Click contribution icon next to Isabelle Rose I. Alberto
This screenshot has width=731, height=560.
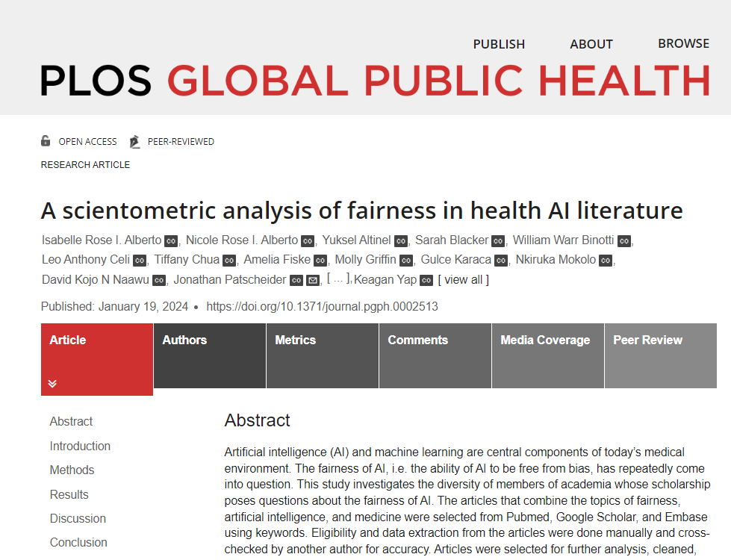[171, 241]
